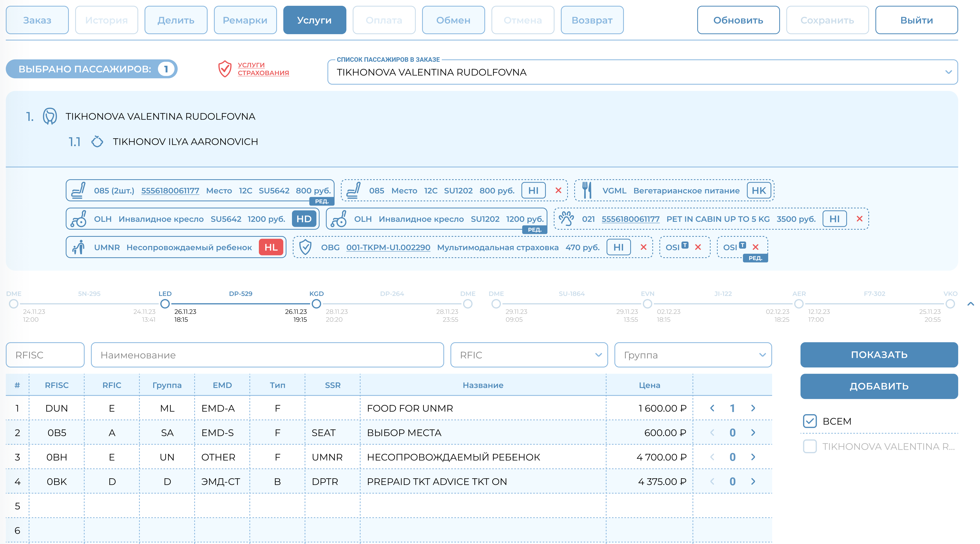Select the KGD point on flight timeline
This screenshot has height=544, width=980.
(x=316, y=304)
